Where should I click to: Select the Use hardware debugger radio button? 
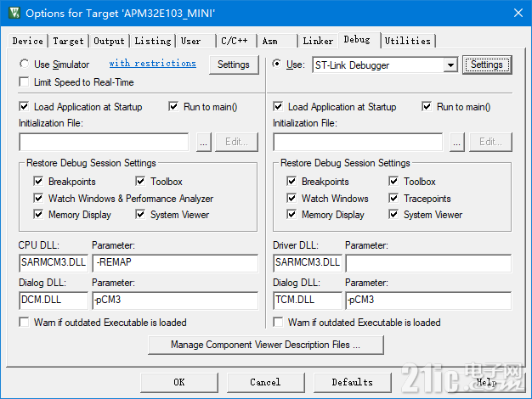(277, 64)
